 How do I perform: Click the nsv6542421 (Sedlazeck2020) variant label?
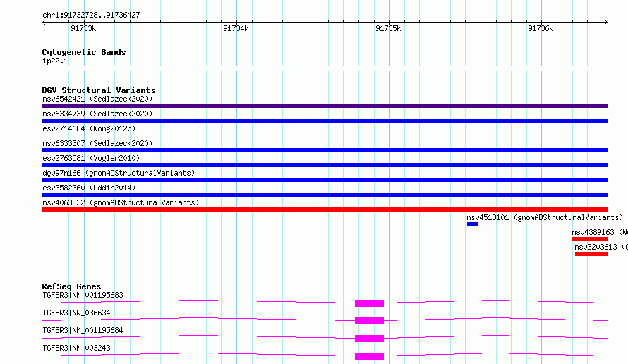tap(97, 99)
